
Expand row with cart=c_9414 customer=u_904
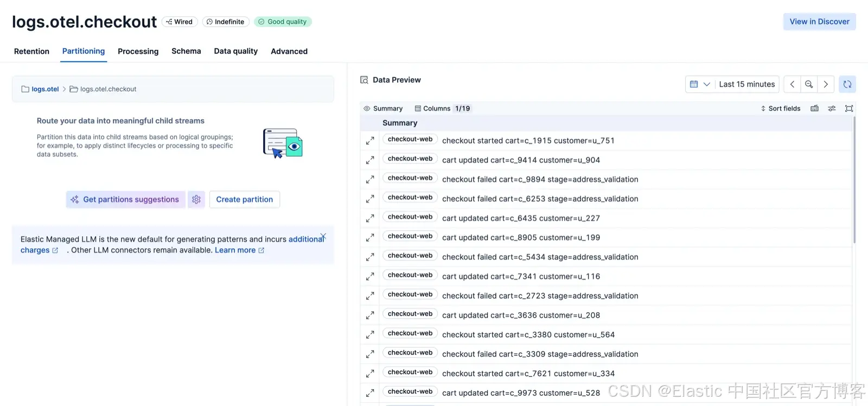click(x=370, y=160)
